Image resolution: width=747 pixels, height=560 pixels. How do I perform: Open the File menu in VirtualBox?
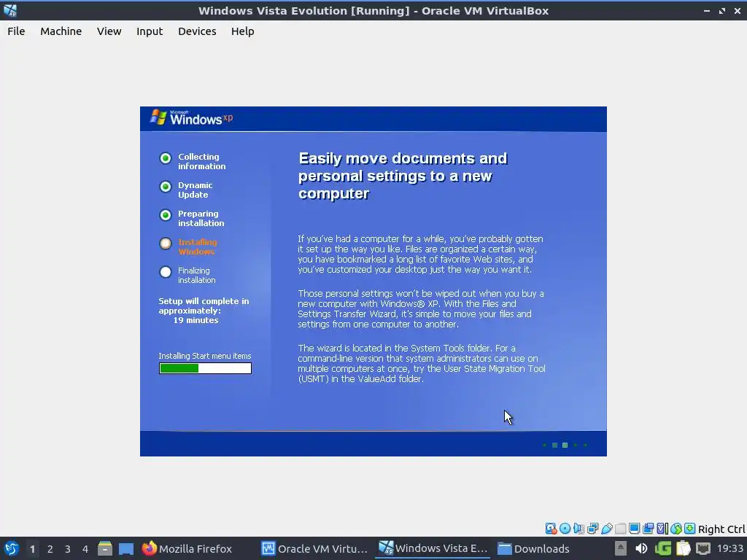(16, 31)
